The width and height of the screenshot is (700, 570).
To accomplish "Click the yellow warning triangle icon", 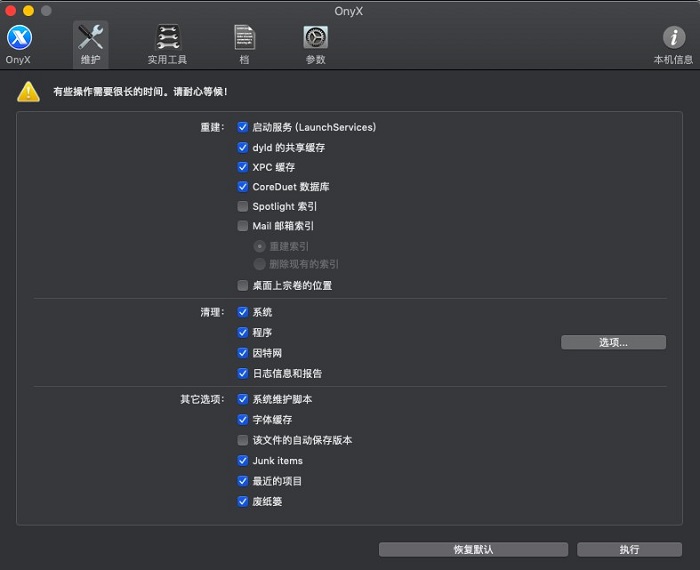I will pyautogui.click(x=29, y=92).
